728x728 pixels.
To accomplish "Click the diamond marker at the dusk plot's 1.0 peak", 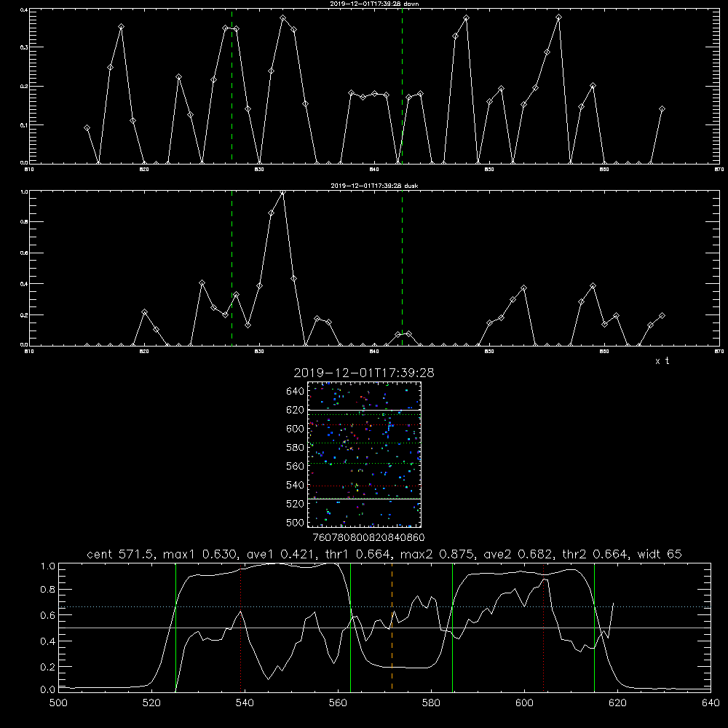I will [x=282, y=193].
